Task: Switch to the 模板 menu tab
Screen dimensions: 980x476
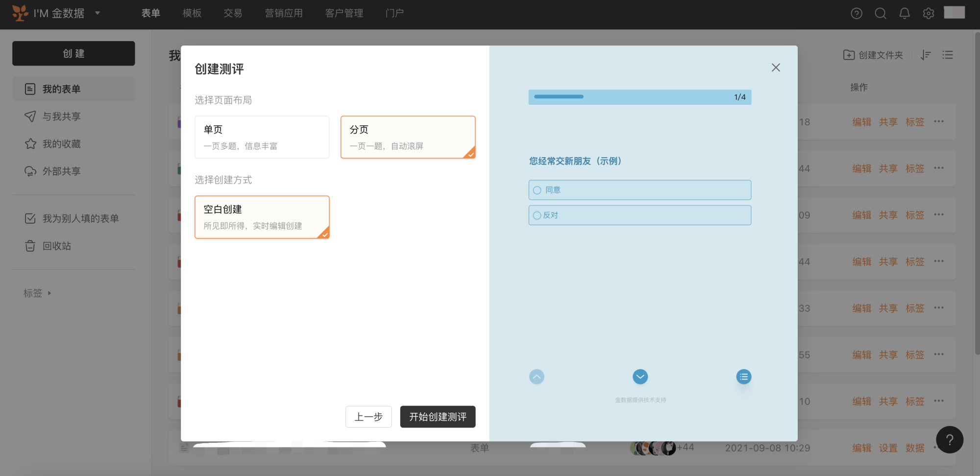Action: click(192, 13)
